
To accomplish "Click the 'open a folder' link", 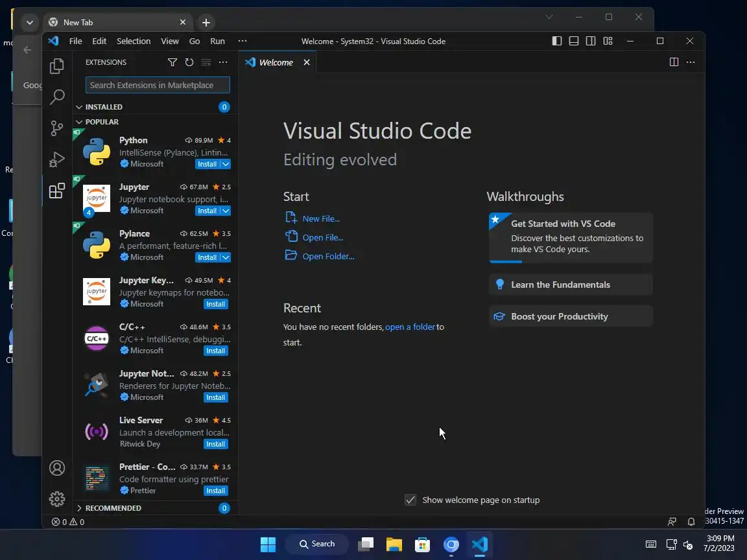I will pyautogui.click(x=410, y=327).
